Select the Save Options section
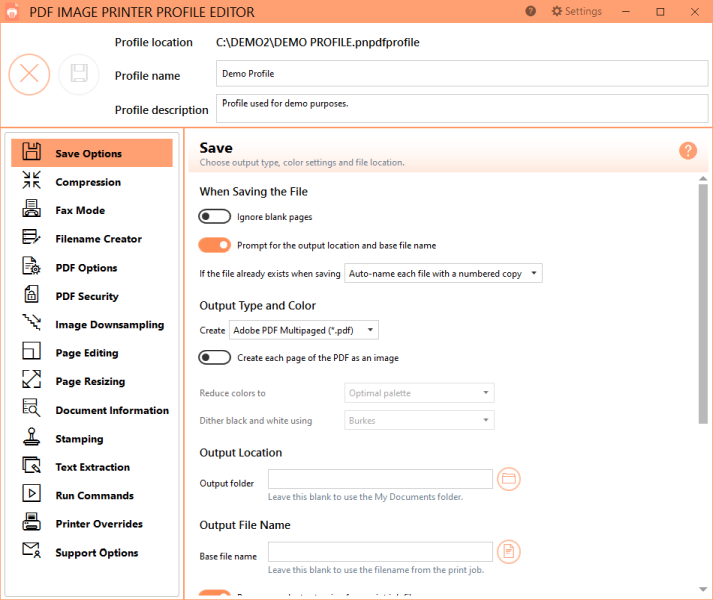This screenshot has height=600, width=713. 92,153
